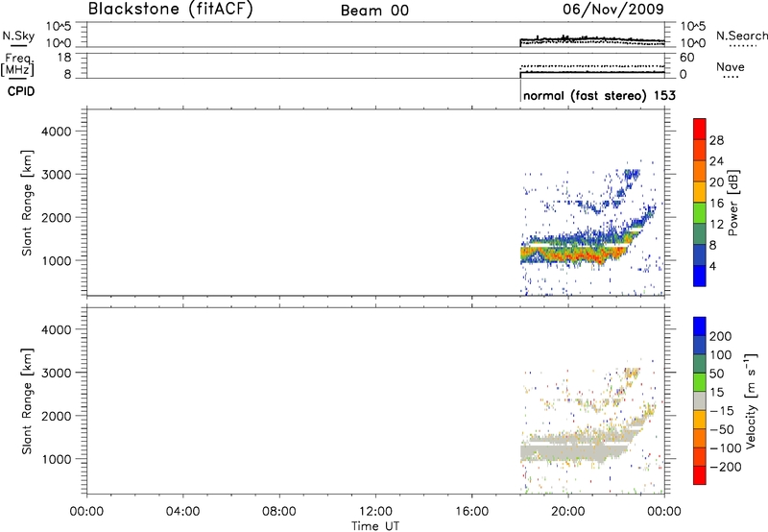Click the 3000 tick in the velocity panel

(57, 373)
